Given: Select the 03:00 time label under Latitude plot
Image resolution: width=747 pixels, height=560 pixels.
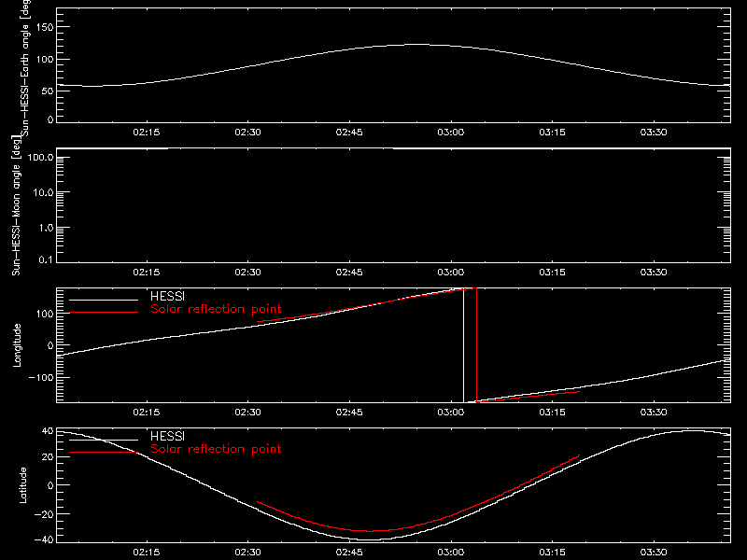Looking at the screenshot, I should [x=451, y=552].
